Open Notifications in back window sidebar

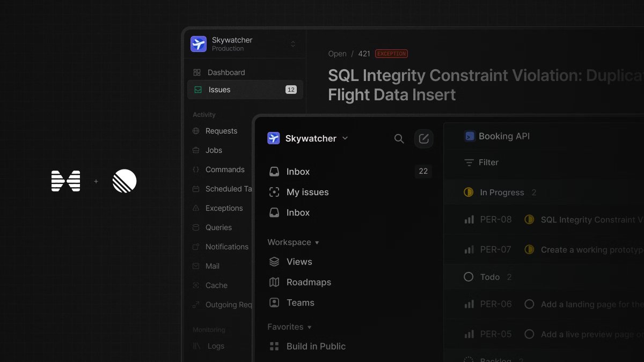click(226, 247)
